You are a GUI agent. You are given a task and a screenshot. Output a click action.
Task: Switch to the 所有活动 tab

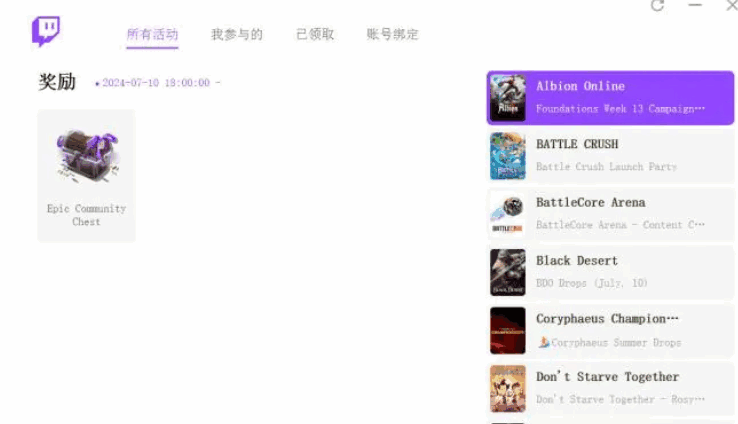point(152,34)
